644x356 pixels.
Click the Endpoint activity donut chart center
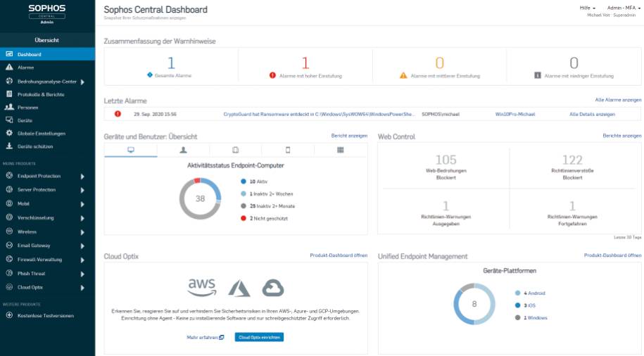(200, 198)
